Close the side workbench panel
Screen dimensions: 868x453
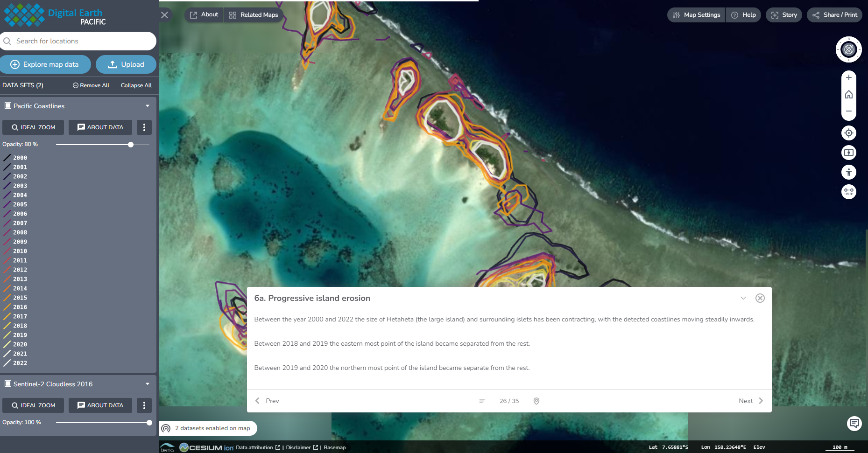[x=164, y=15]
